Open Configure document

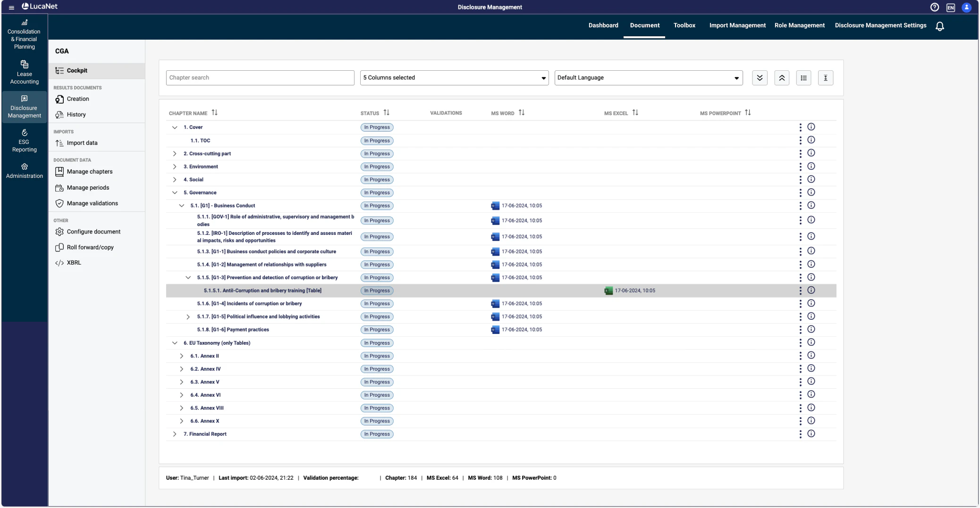click(93, 232)
